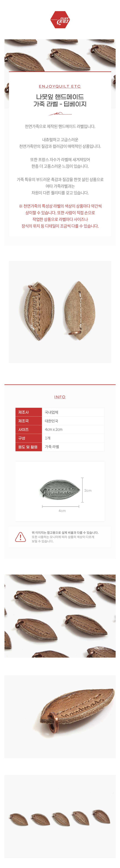Click the Enjoy Quilt hexagon logo
120x868 pixels.
(x=60, y=20)
